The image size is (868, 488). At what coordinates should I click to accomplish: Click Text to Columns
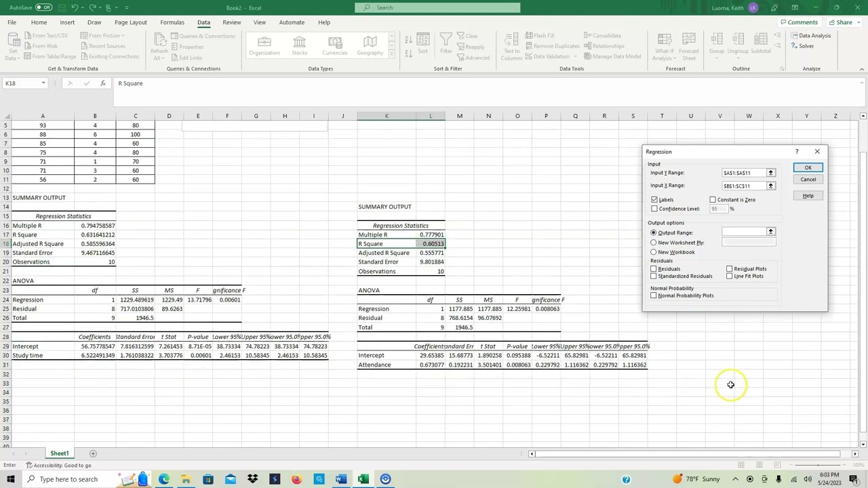point(511,47)
